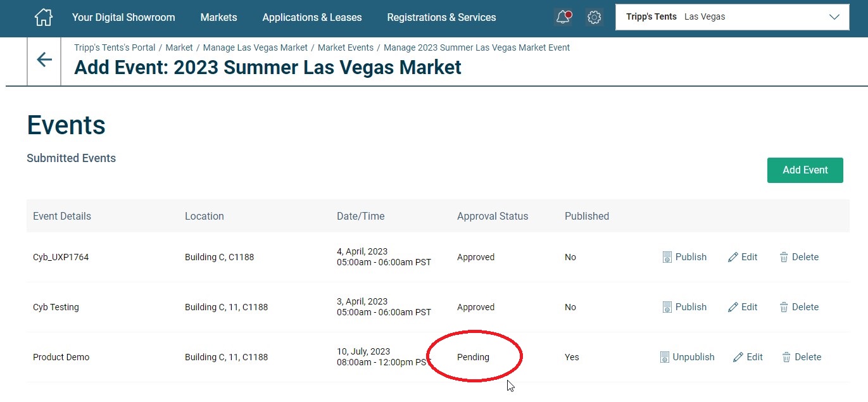Select the Published column header
Viewport: 868px width, 402px height.
pyautogui.click(x=587, y=216)
